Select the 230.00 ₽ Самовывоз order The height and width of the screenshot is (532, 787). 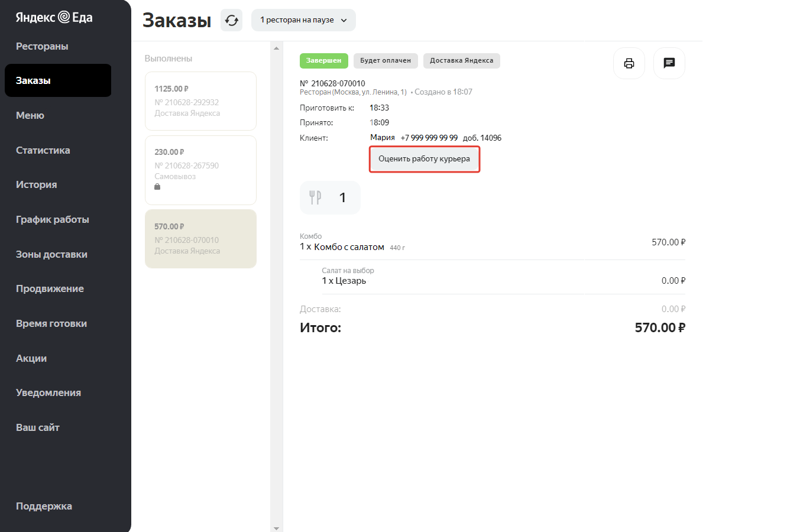click(200, 170)
